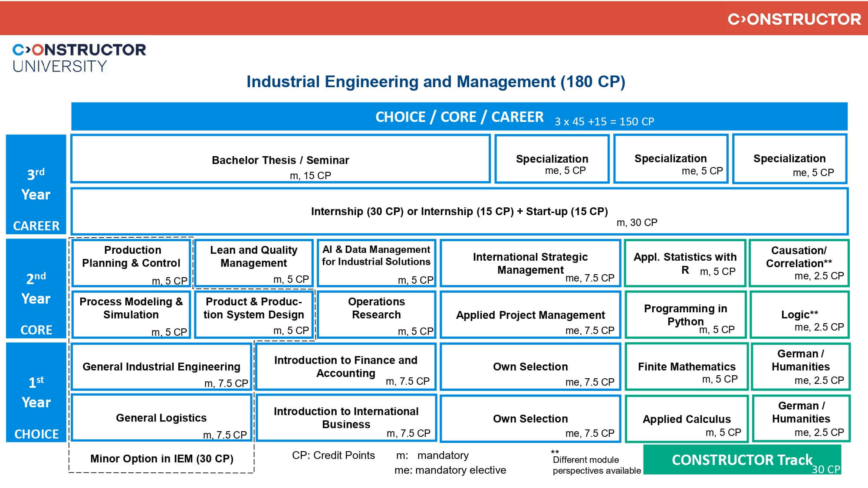Open the Production Planning & Control module
The height and width of the screenshot is (488, 868).
click(x=131, y=263)
